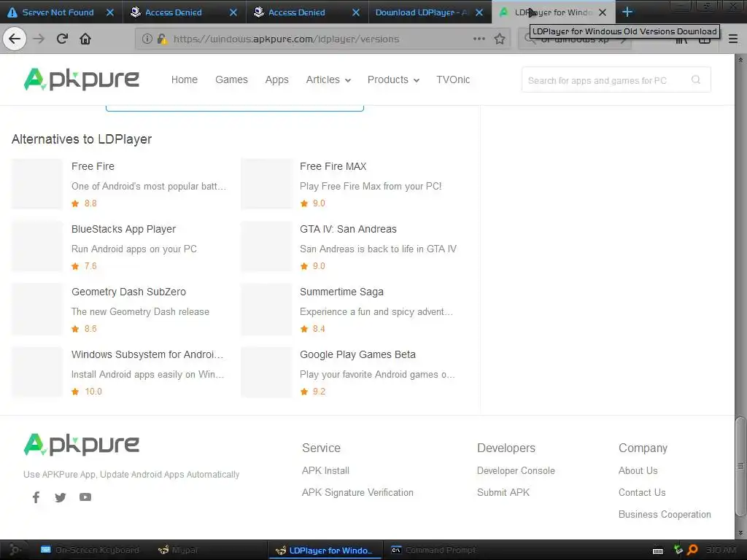Click the padlock security icon in address bar

tap(161, 39)
